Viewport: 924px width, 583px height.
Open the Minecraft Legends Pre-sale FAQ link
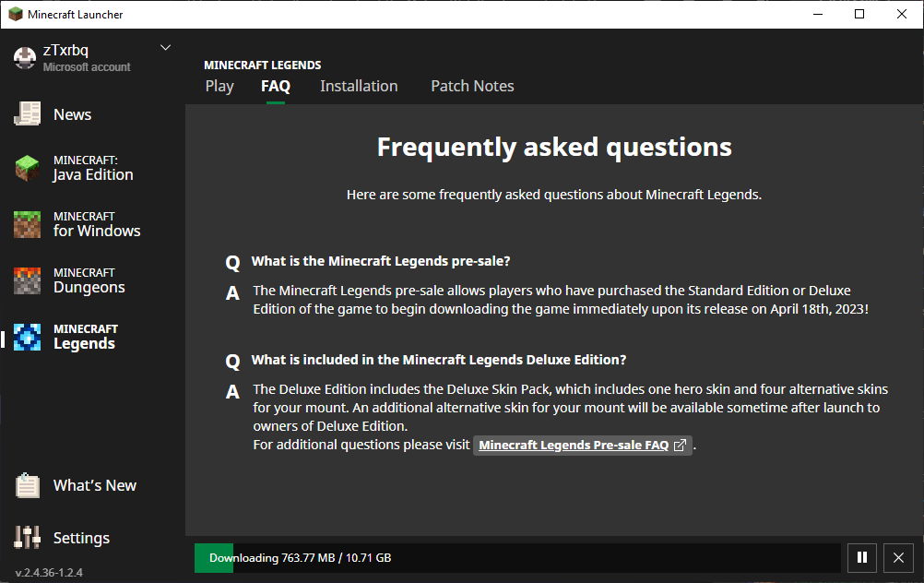pyautogui.click(x=582, y=446)
